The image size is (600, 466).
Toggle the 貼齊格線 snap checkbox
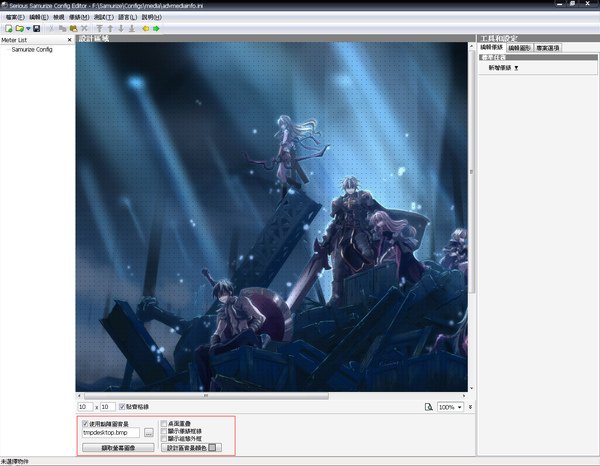coord(122,407)
